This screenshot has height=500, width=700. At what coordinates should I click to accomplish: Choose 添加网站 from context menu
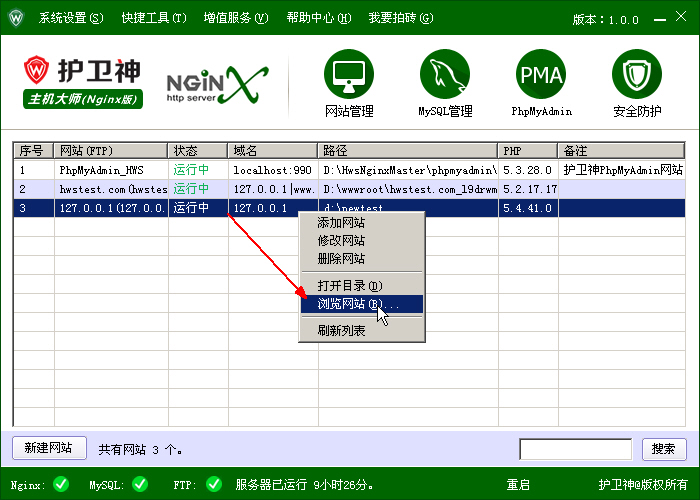[341, 223]
